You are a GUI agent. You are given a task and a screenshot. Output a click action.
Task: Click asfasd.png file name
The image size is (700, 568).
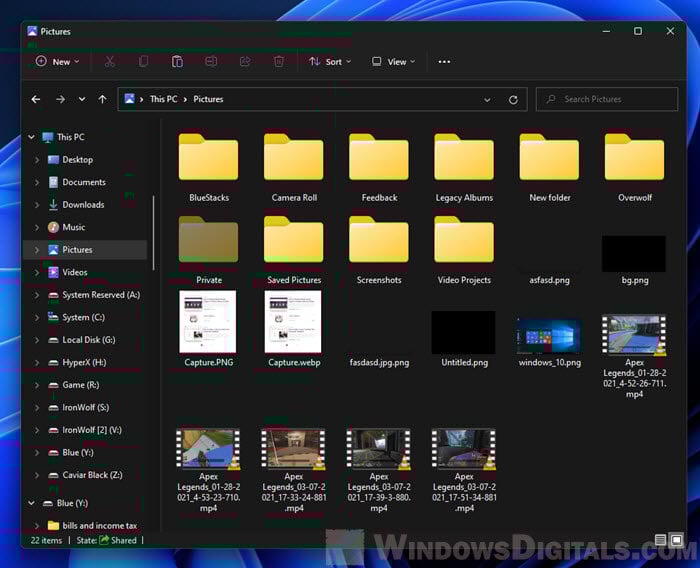tap(550, 280)
